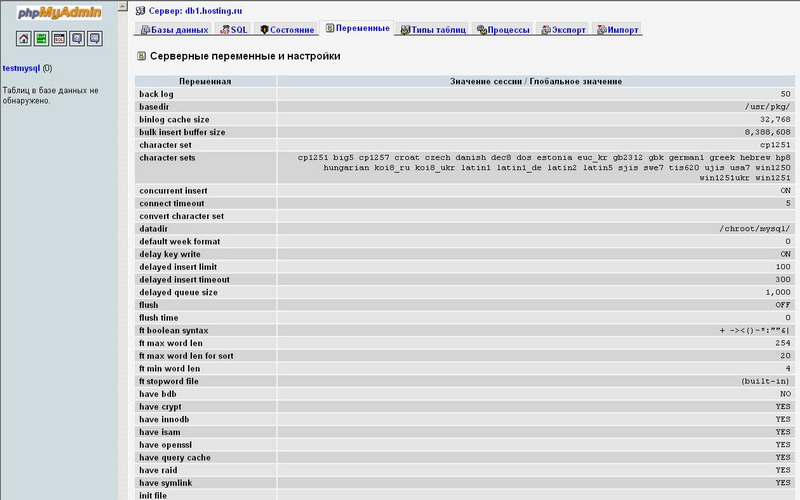The image size is (800, 500).
Task: Switch to the SQL tab
Action: point(234,30)
